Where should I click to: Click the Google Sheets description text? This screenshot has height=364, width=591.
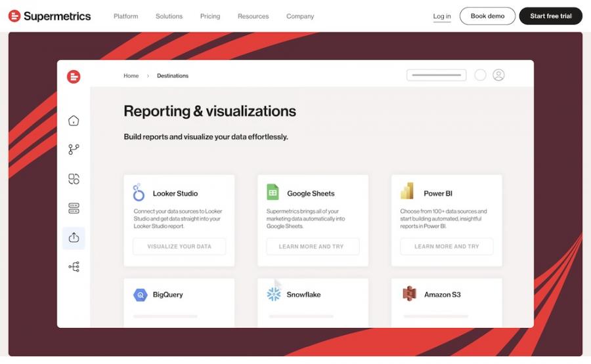[305, 218]
